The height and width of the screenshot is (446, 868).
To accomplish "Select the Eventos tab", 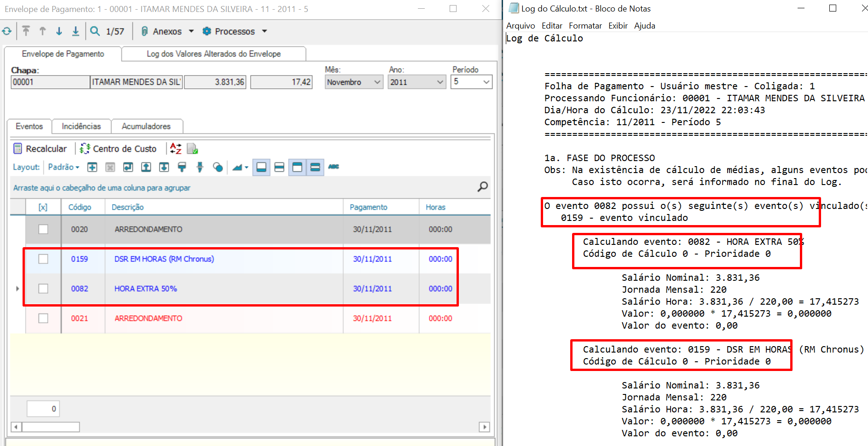I will [29, 126].
